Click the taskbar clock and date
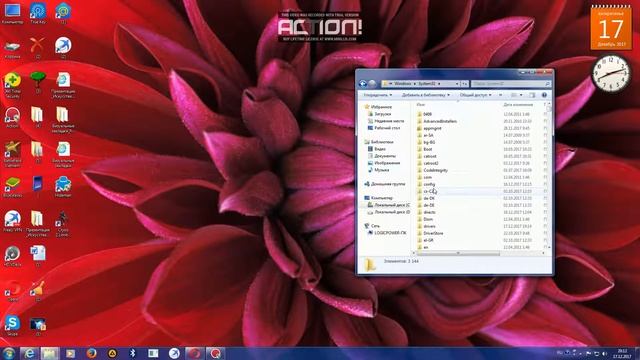The image size is (640, 360). click(x=622, y=353)
